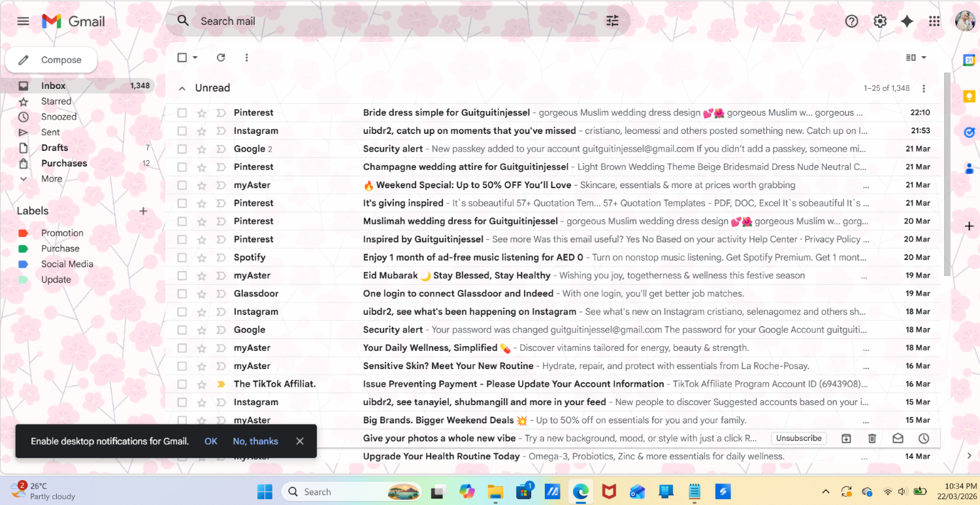Tick the select-all checkbox in the toolbar
The height and width of the screenshot is (505, 980).
click(x=182, y=57)
